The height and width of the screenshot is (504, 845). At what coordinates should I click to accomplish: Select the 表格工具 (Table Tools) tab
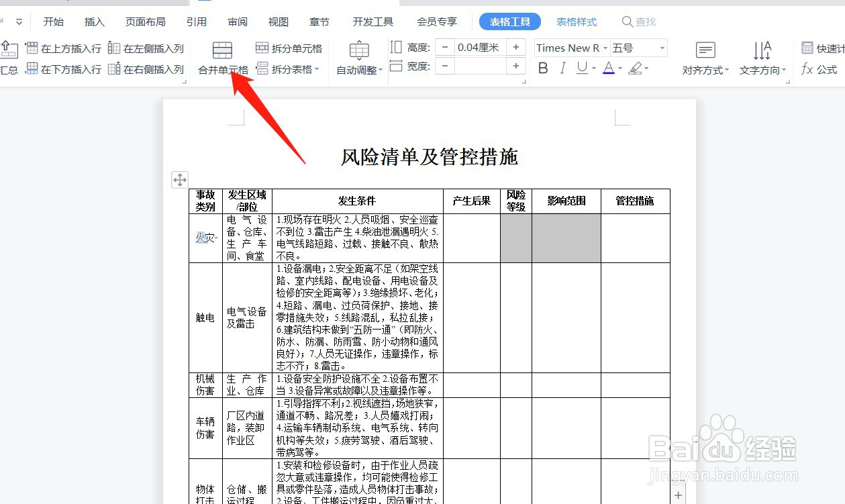point(510,21)
